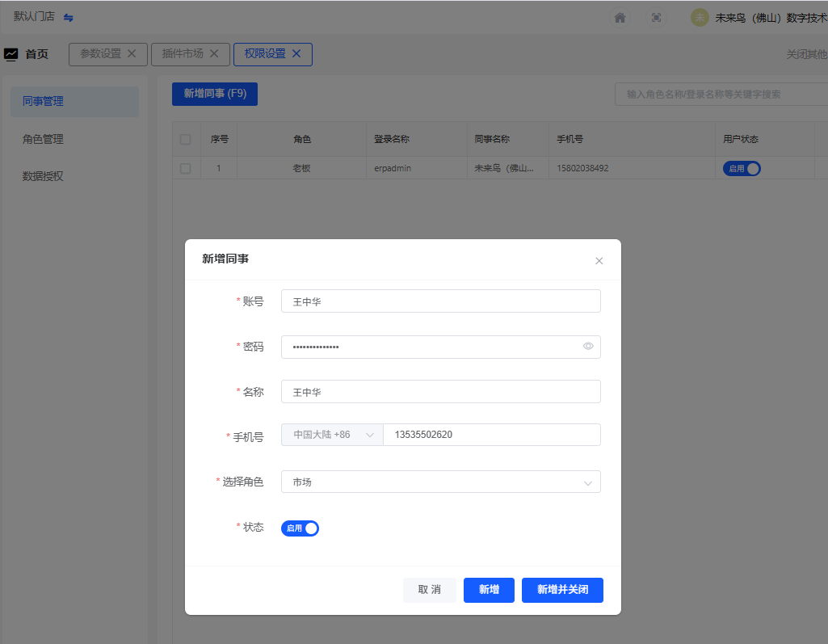Screen dimensions: 828x644
Task: Open the 选择角色 dropdown
Action: click(440, 482)
